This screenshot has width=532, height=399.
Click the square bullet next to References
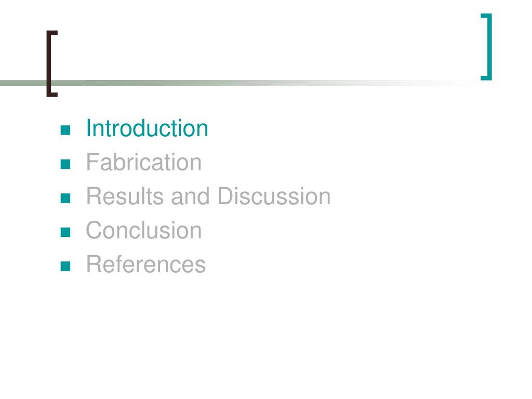65,267
